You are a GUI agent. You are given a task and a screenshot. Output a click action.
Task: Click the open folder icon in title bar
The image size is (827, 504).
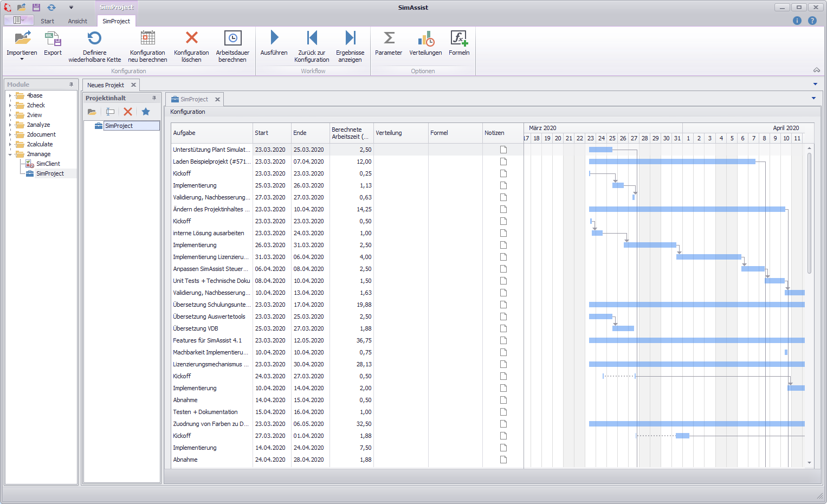click(x=22, y=8)
